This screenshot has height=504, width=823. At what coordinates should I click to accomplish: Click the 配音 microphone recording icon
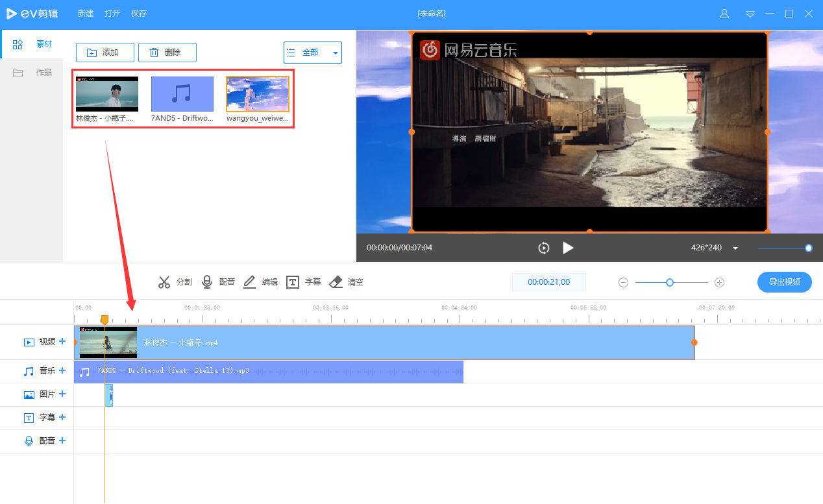207,282
